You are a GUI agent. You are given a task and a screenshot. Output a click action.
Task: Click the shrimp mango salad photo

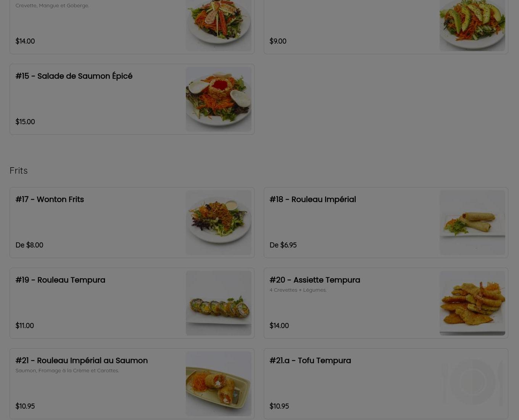pos(218,25)
